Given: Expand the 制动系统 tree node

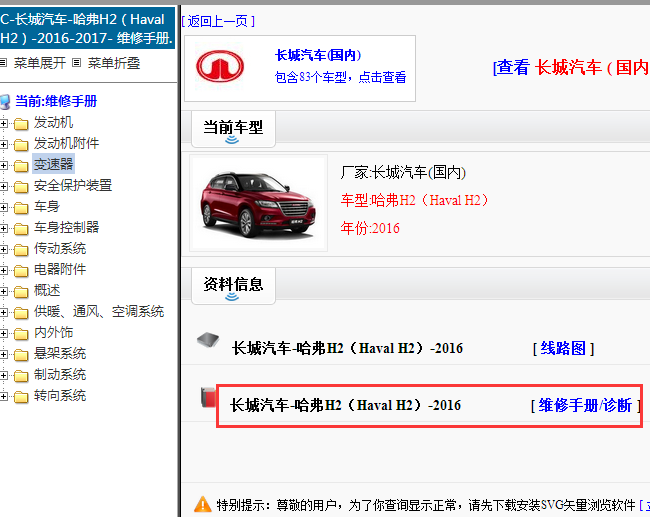Looking at the screenshot, I should 3,375.
